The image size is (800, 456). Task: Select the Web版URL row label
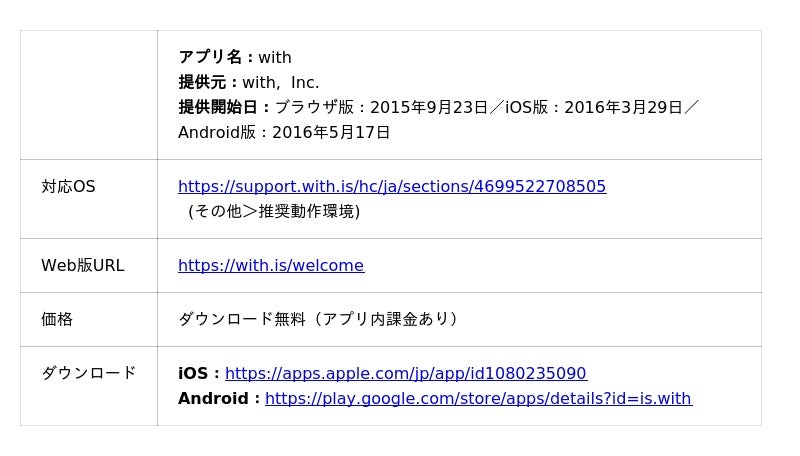tap(82, 266)
